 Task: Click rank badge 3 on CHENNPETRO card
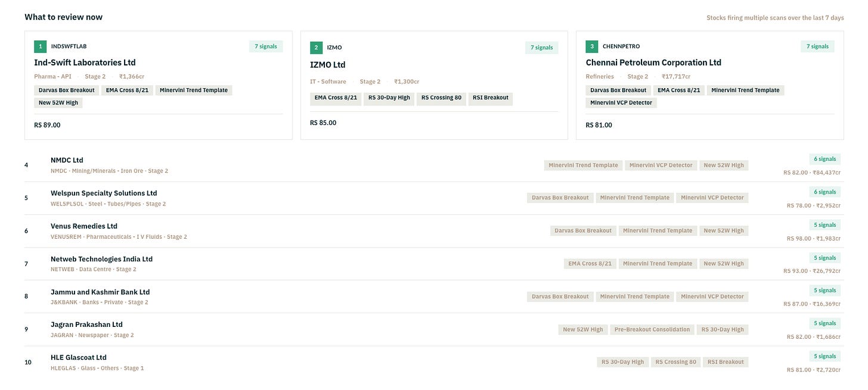pyautogui.click(x=592, y=46)
